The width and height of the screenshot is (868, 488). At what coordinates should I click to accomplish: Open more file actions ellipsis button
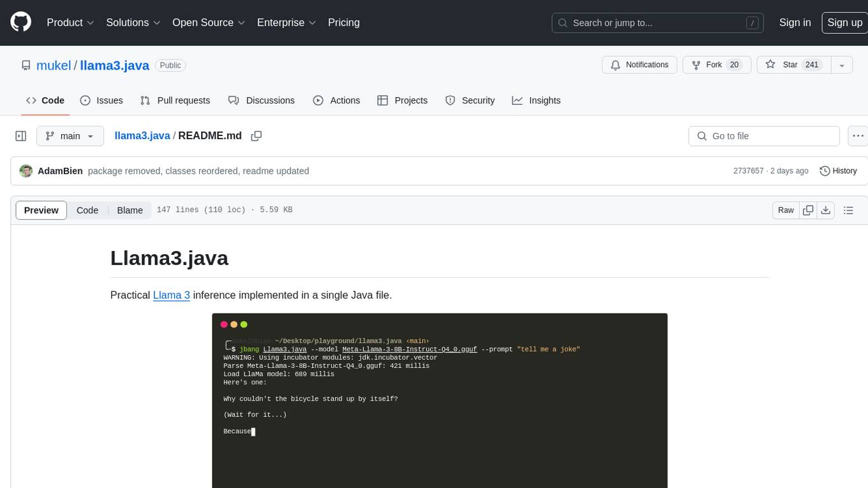(858, 136)
